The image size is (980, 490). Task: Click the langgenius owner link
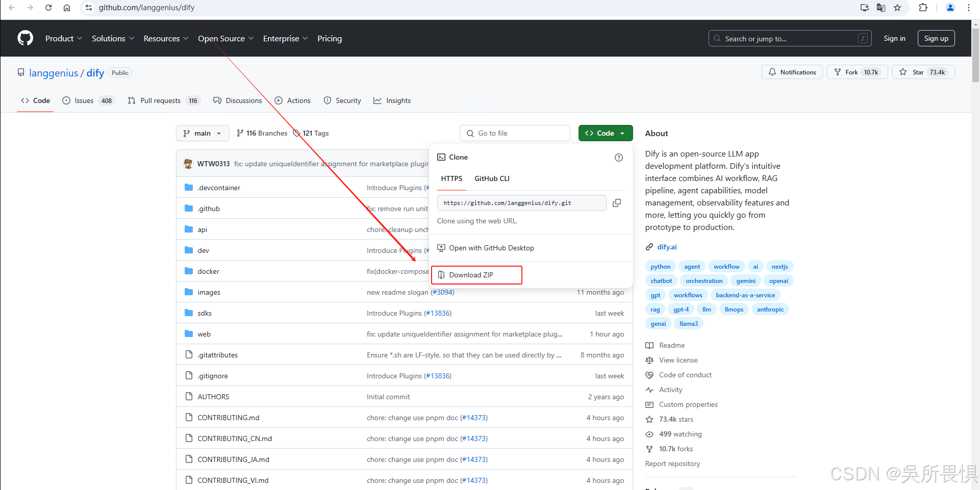(54, 73)
